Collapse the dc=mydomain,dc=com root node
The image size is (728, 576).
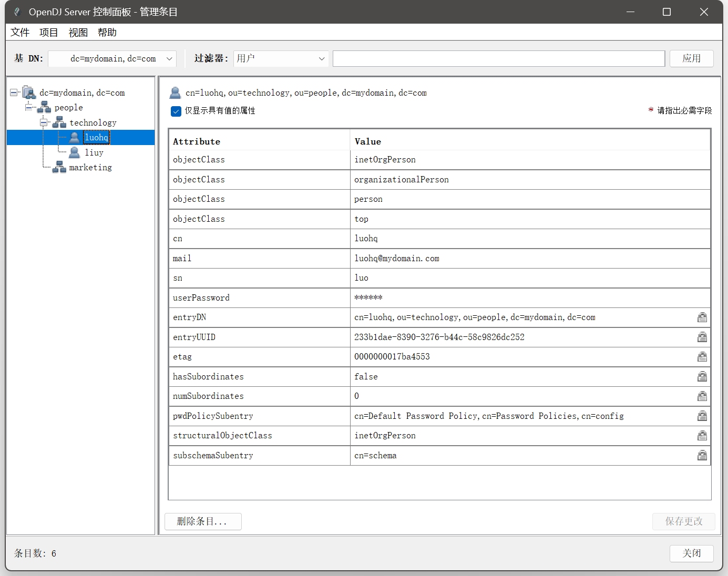(x=14, y=92)
